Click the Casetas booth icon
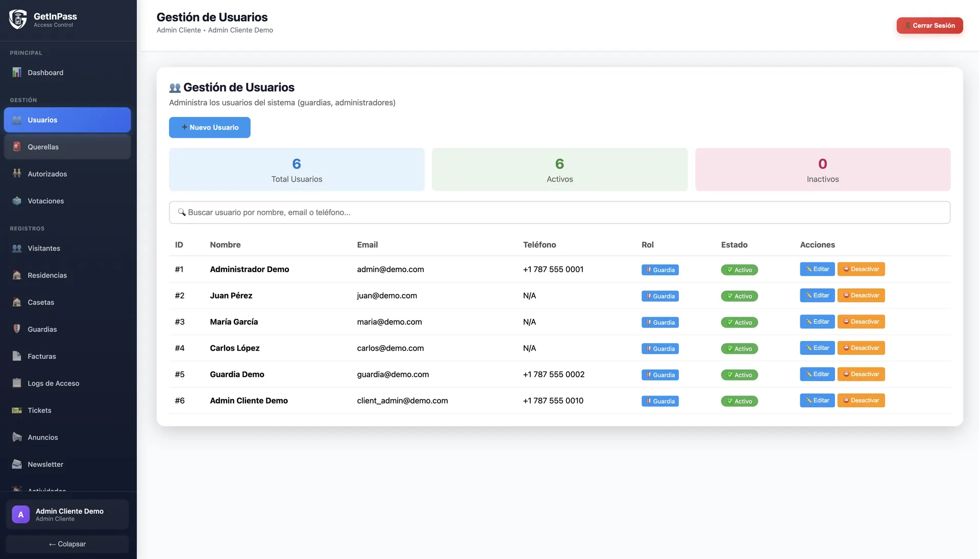 coord(17,302)
